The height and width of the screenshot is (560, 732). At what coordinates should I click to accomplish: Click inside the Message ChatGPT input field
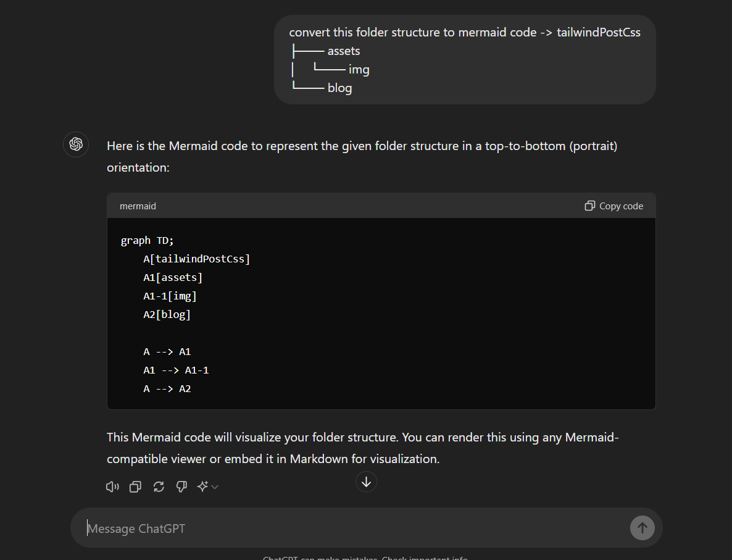pos(247,528)
